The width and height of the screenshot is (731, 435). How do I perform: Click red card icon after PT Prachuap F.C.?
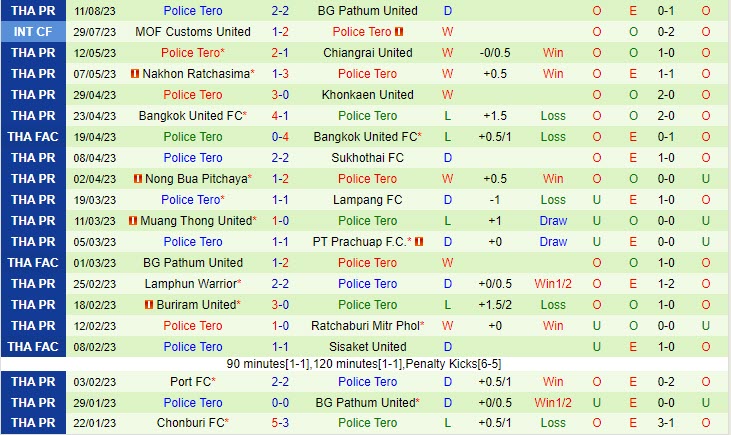coord(420,242)
